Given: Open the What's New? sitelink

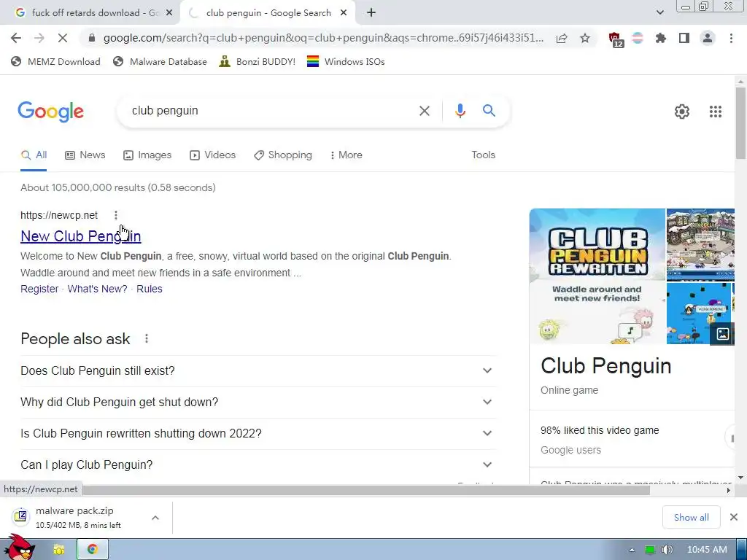Looking at the screenshot, I should [97, 289].
